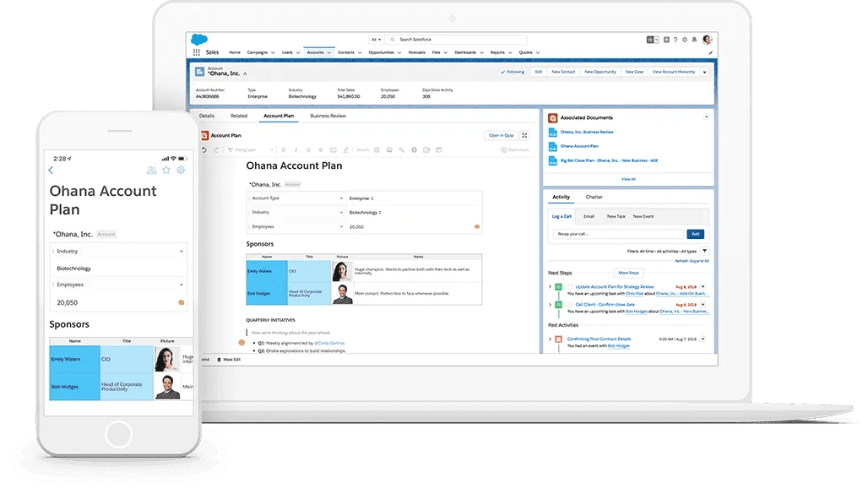Viewport: 868px width, 499px height.
Task: Open the phone's Industry field dropdown
Action: pos(181,252)
